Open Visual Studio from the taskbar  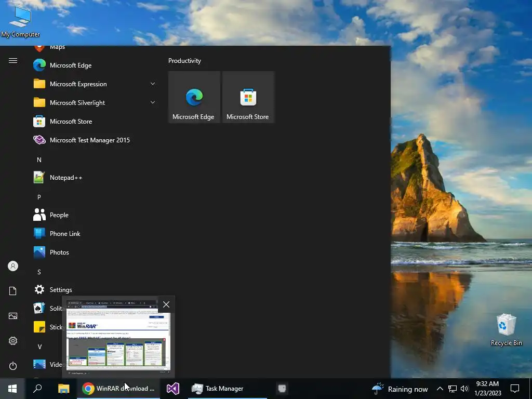pyautogui.click(x=172, y=389)
